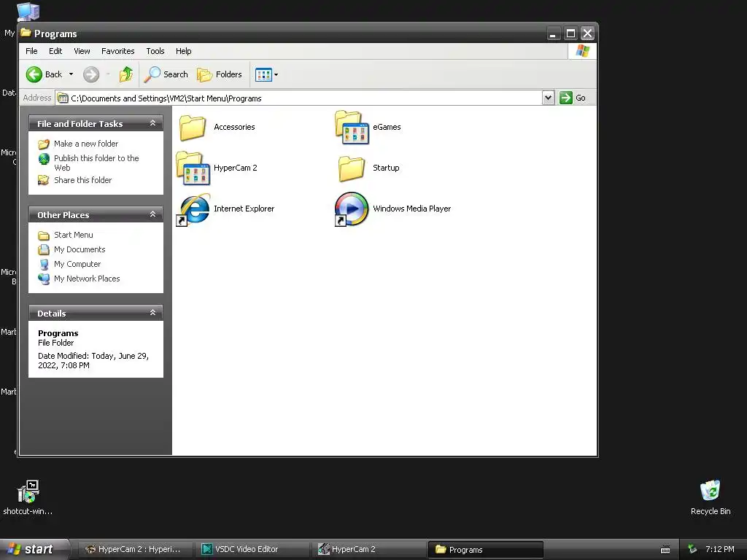Open the File menu
Image resolution: width=747 pixels, height=560 pixels.
[31, 51]
